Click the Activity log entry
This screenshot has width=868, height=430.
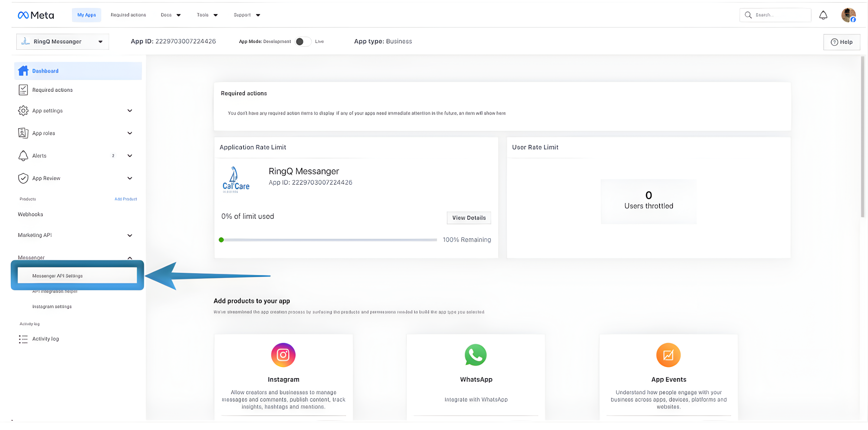(x=46, y=338)
